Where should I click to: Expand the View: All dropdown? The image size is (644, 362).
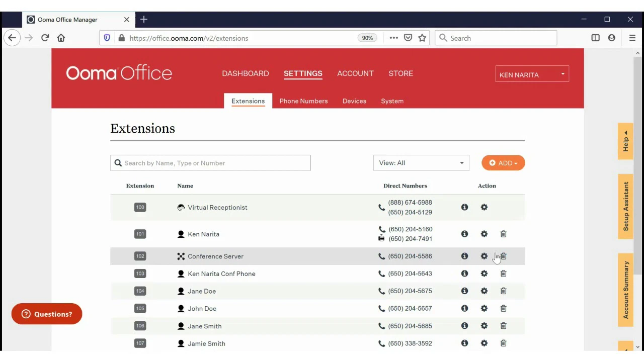point(421,163)
